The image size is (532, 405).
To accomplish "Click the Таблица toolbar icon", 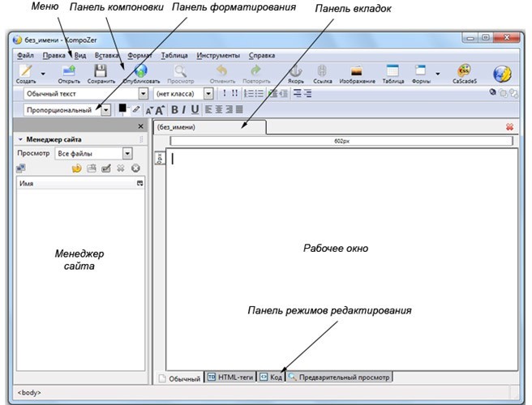I will tap(393, 70).
